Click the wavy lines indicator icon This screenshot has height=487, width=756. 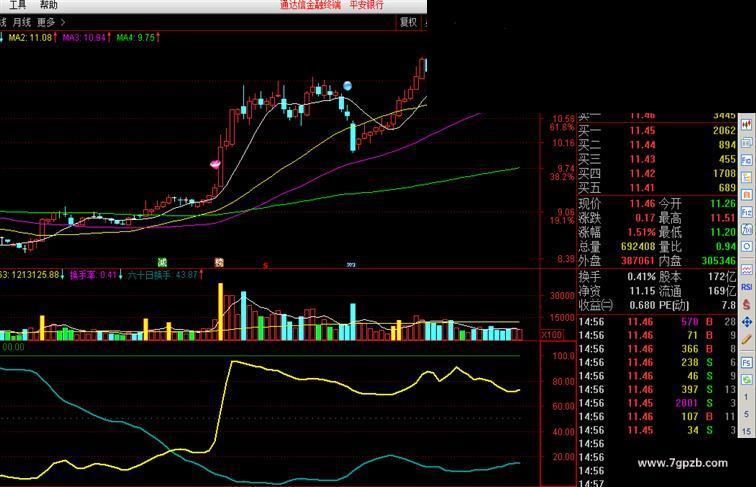click(746, 270)
